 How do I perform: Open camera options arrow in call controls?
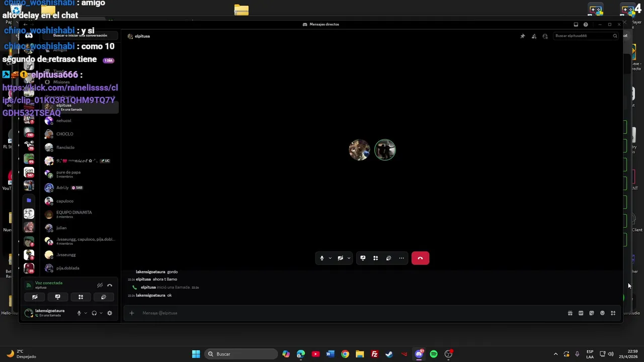(x=349, y=258)
